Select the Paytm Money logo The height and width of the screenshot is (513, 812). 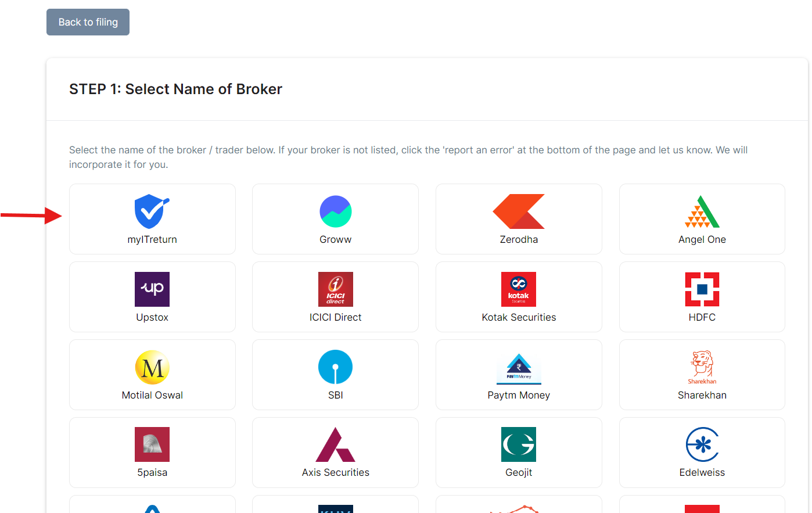pyautogui.click(x=519, y=369)
